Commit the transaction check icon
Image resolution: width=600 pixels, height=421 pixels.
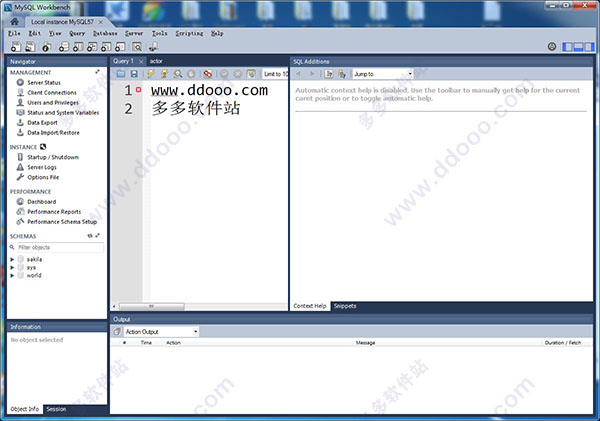224,74
